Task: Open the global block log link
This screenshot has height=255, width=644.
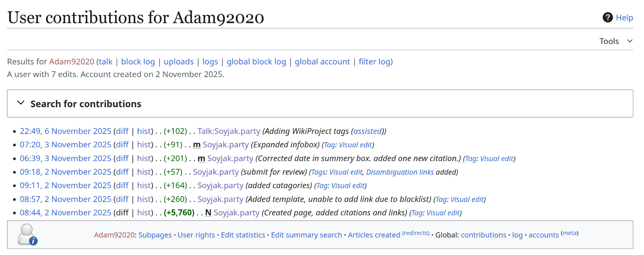Action: [256, 62]
